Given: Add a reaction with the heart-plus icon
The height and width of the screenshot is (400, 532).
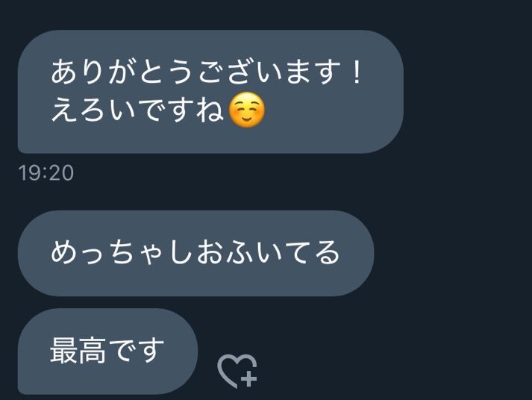Looking at the screenshot, I should 237,371.
